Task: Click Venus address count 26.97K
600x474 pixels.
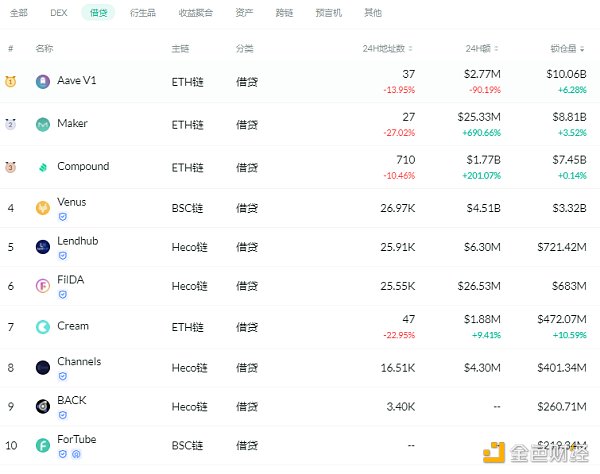Action: (x=398, y=208)
